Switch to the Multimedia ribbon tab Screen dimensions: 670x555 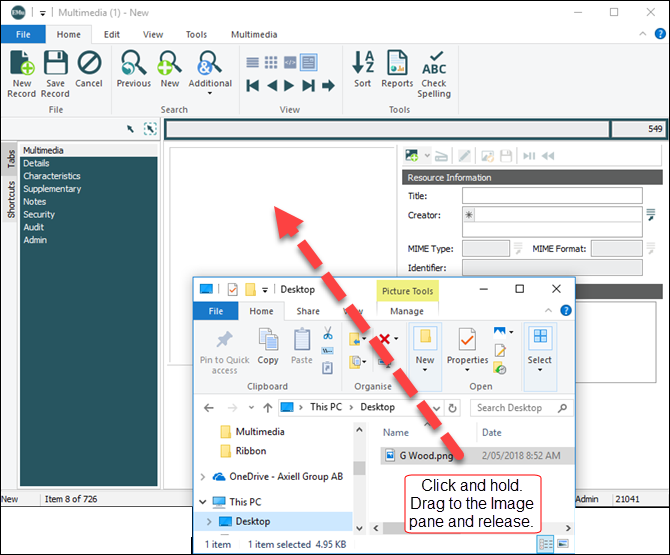(x=254, y=34)
